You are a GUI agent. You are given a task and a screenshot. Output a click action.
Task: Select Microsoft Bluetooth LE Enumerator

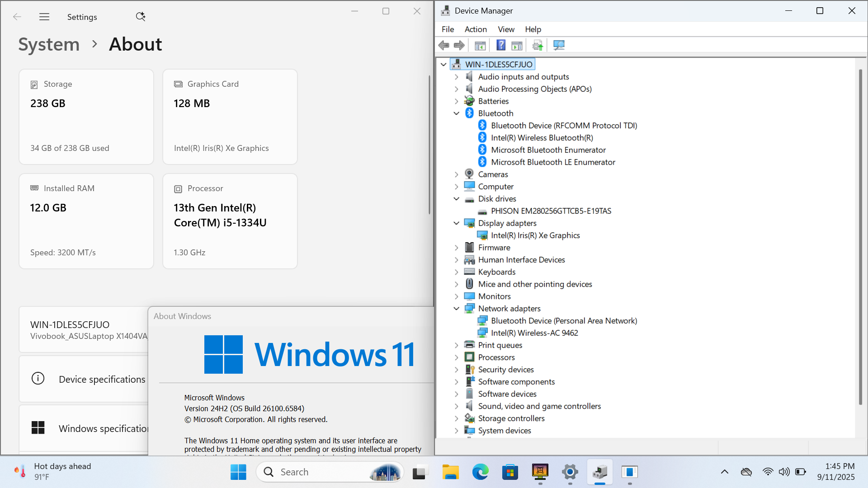[x=553, y=162]
